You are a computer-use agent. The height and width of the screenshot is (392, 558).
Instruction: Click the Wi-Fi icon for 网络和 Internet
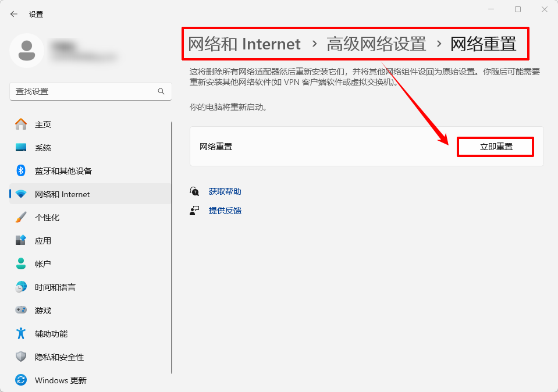pos(21,194)
